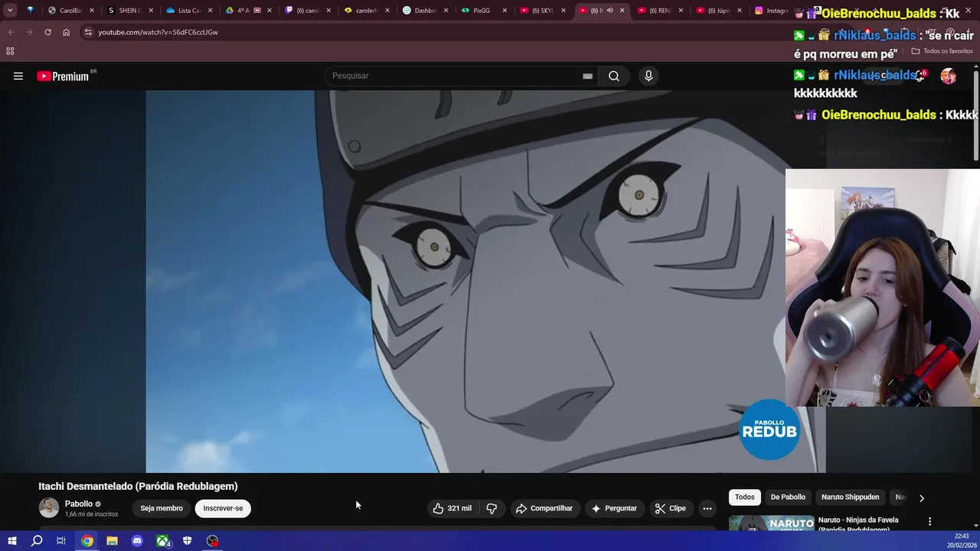Screen dimensions: 980x551
Task: Open the tab search dropdown arrow
Action: pyautogui.click(x=10, y=11)
